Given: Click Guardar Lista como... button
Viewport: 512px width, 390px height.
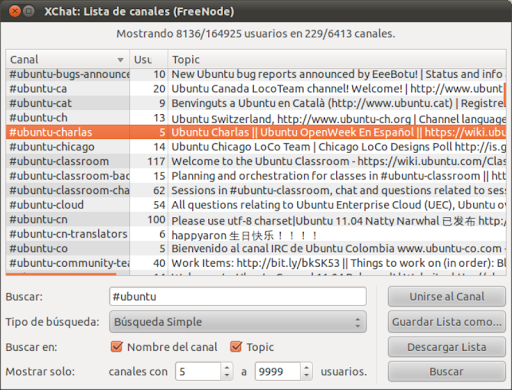Looking at the screenshot, I should [x=447, y=322].
